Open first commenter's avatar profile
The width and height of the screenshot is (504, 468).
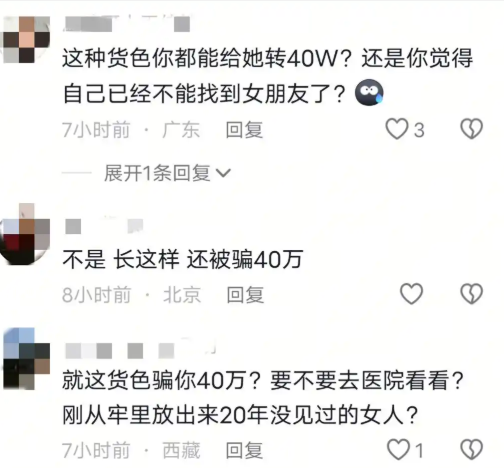coord(26,40)
